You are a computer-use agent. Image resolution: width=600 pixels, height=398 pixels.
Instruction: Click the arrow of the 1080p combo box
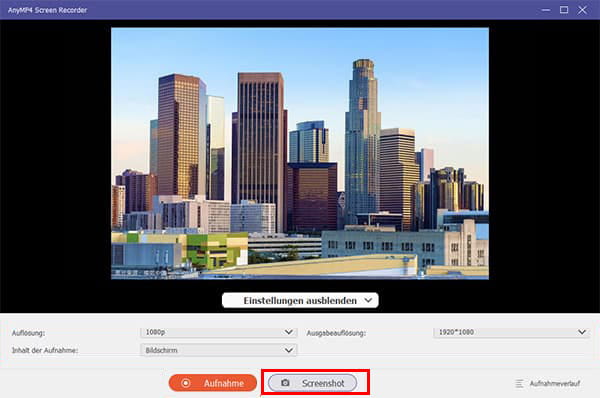tap(289, 332)
